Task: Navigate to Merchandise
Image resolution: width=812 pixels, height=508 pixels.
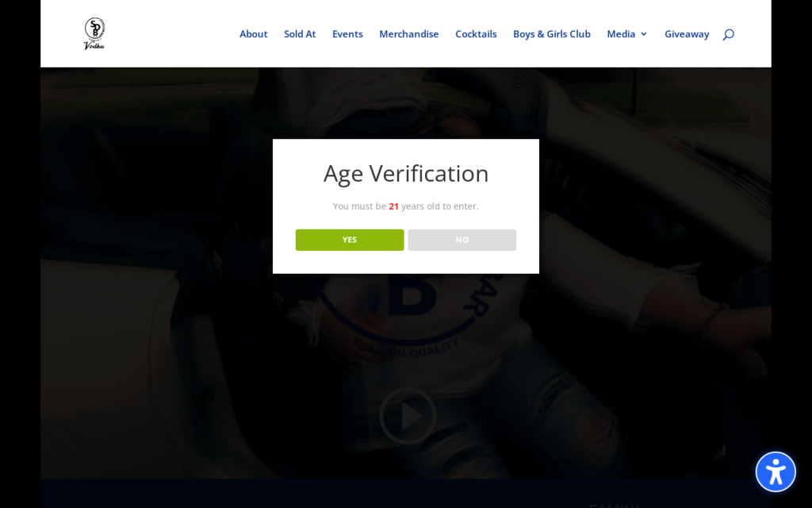Action: pos(408,34)
